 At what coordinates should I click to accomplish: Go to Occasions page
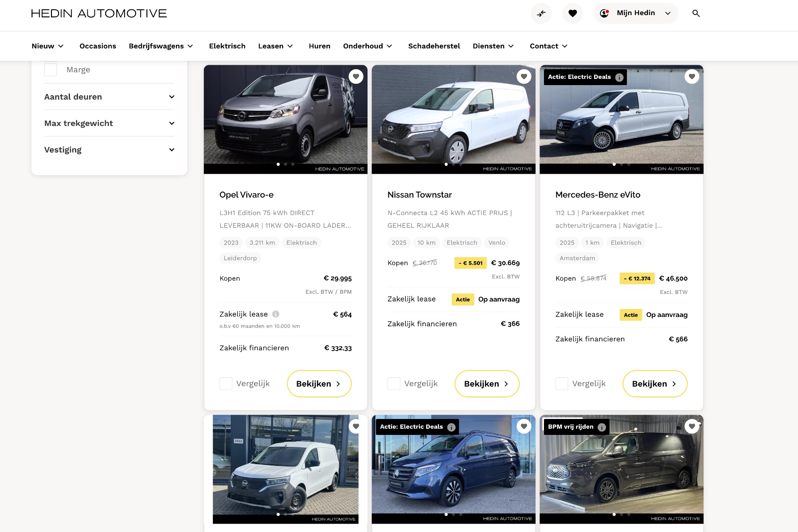98,46
